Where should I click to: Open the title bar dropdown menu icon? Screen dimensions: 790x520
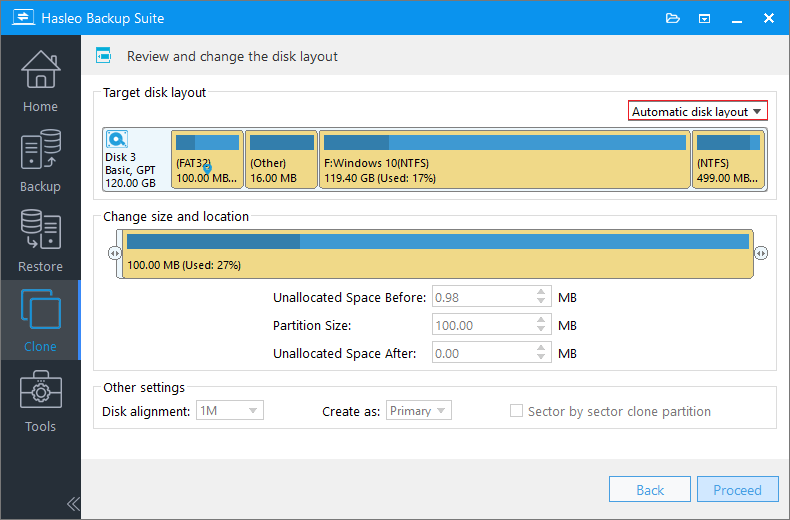[x=704, y=19]
